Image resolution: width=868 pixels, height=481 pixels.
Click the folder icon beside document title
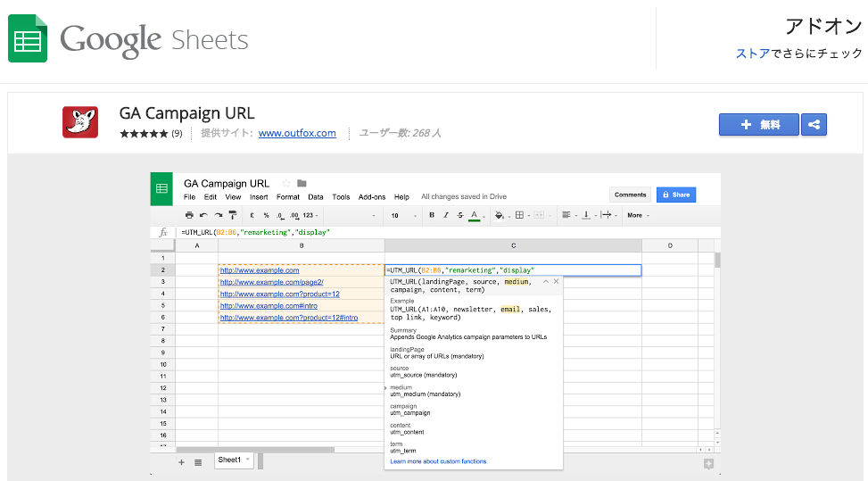(x=302, y=183)
